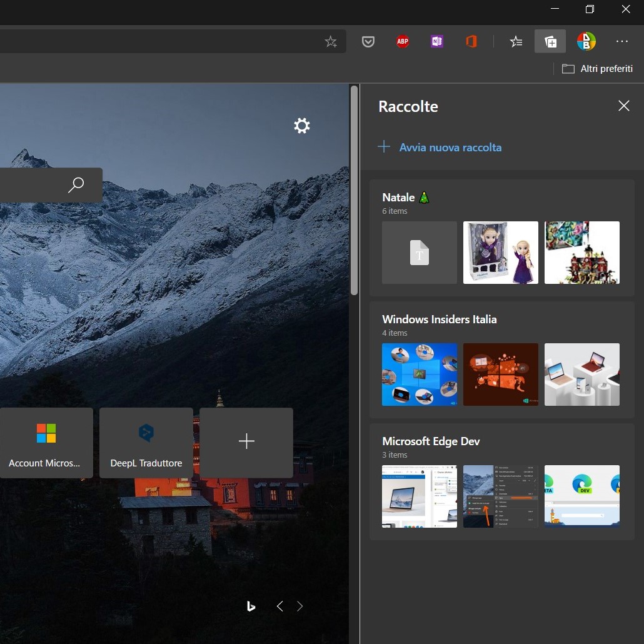
Task: Open the user profile avatar
Action: [x=586, y=41]
